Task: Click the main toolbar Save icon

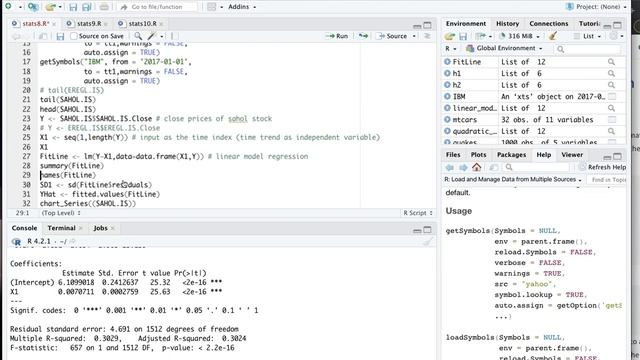Action: (73, 7)
